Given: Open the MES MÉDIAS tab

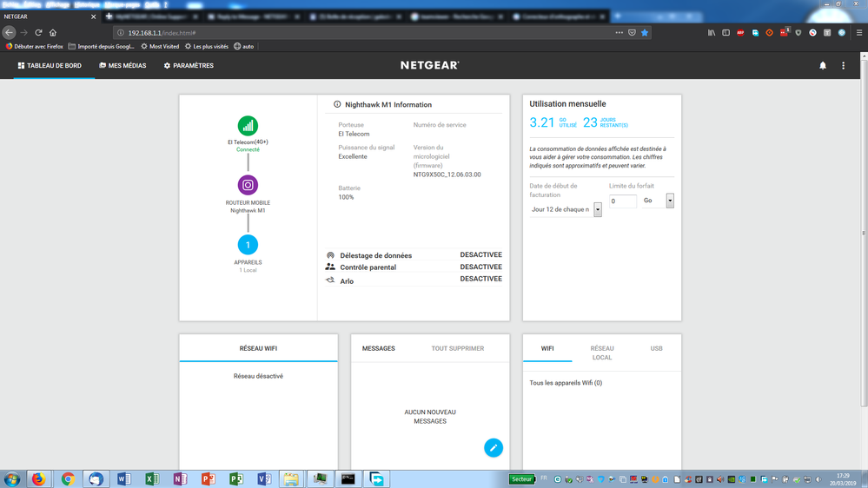Looking at the screenshot, I should (123, 65).
